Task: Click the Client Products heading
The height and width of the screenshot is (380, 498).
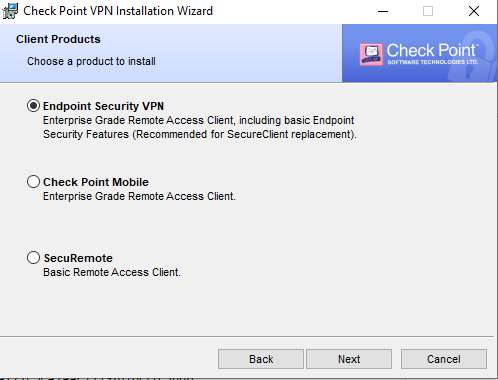Action: point(58,39)
